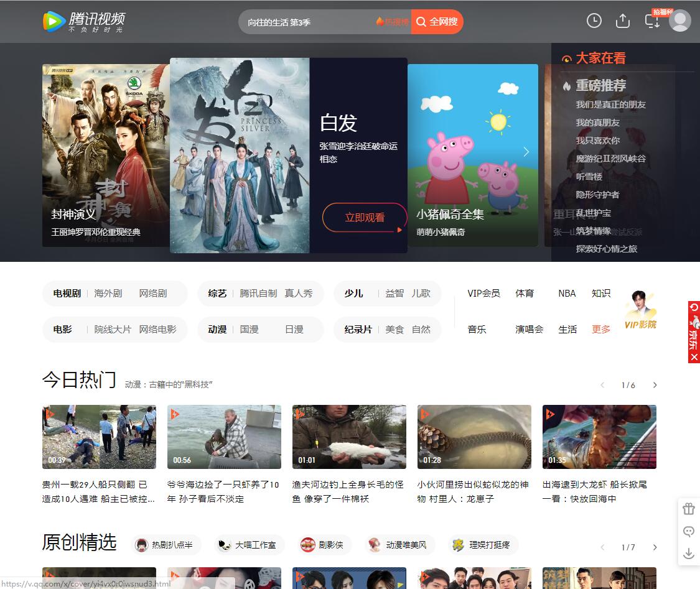Expand 更多 channels
The width and height of the screenshot is (700, 589).
[601, 329]
